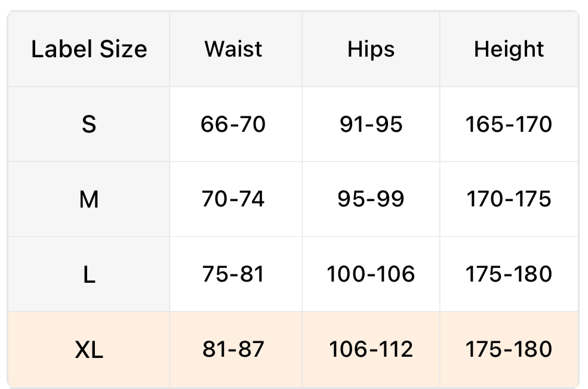Select hips measurement 106-112
This screenshot has height=389, width=588.
pyautogui.click(x=371, y=350)
